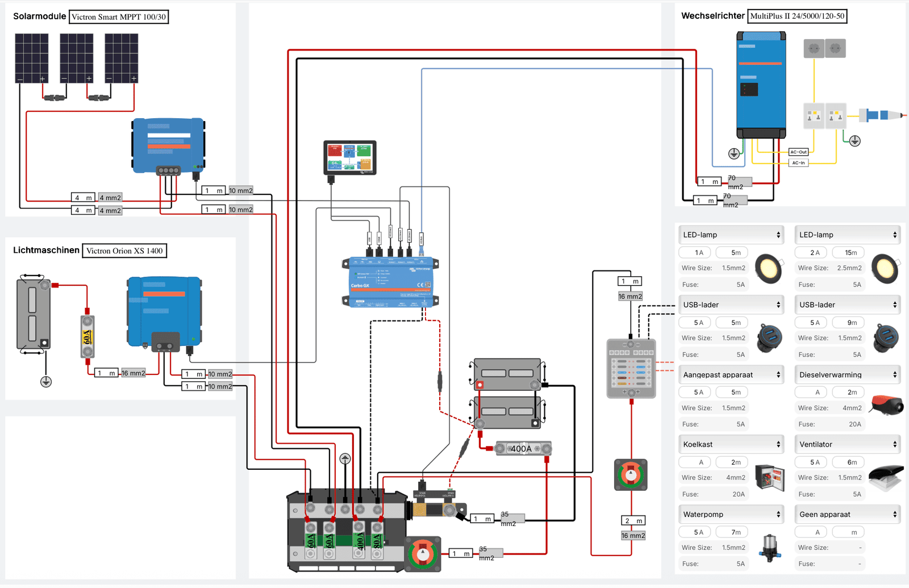Click the Victron Smart MPPT 100/30 label
Viewport: 909px width, 588px height.
[119, 16]
